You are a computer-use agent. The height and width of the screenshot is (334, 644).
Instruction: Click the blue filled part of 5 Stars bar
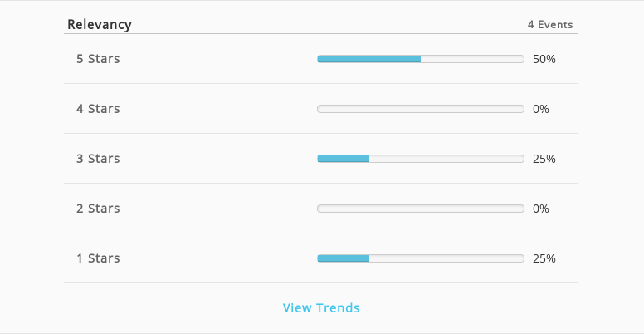[368, 59]
